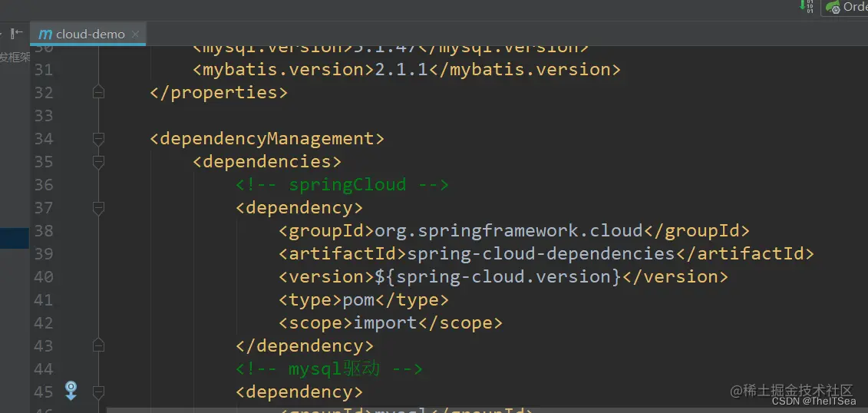Click the </dependency> closing tag on line 43
This screenshot has width=868, height=413.
[305, 346]
